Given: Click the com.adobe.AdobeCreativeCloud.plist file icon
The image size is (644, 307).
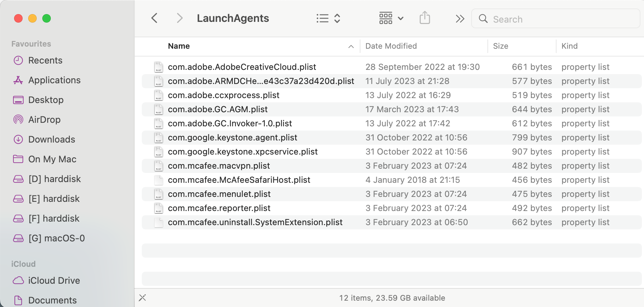Looking at the screenshot, I should 159,67.
